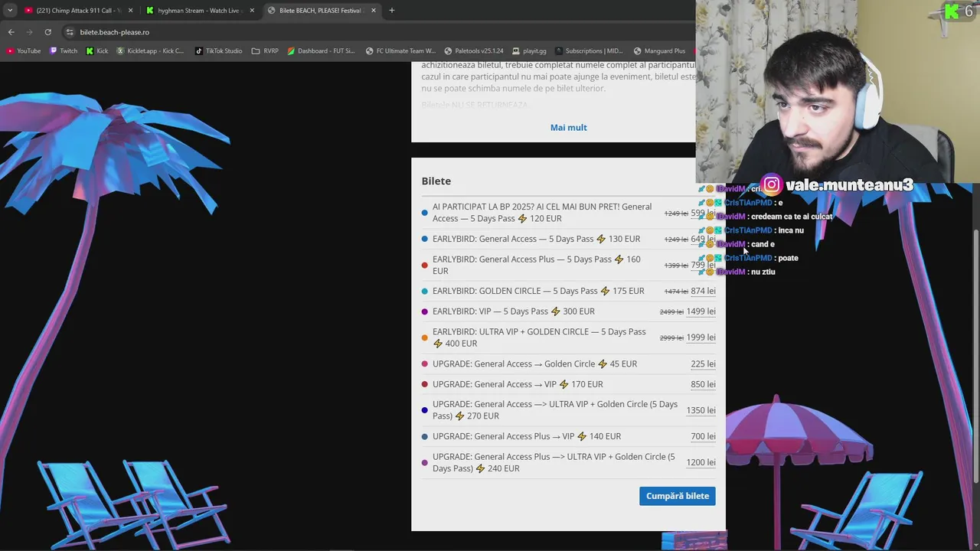
Task: Select UPGRADE General Access to Golden Circle
Action: click(x=568, y=364)
